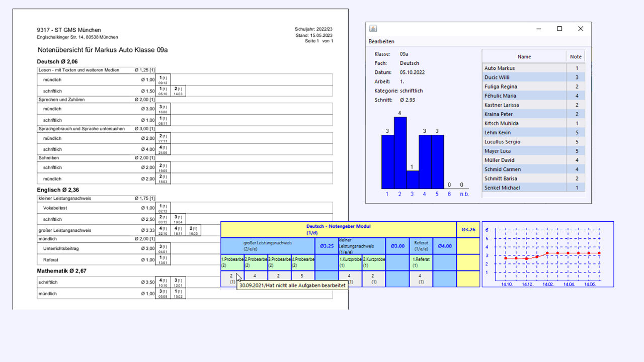The height and width of the screenshot is (362, 644).
Task: Click the name Schmid Carmen
Action: pos(503,169)
